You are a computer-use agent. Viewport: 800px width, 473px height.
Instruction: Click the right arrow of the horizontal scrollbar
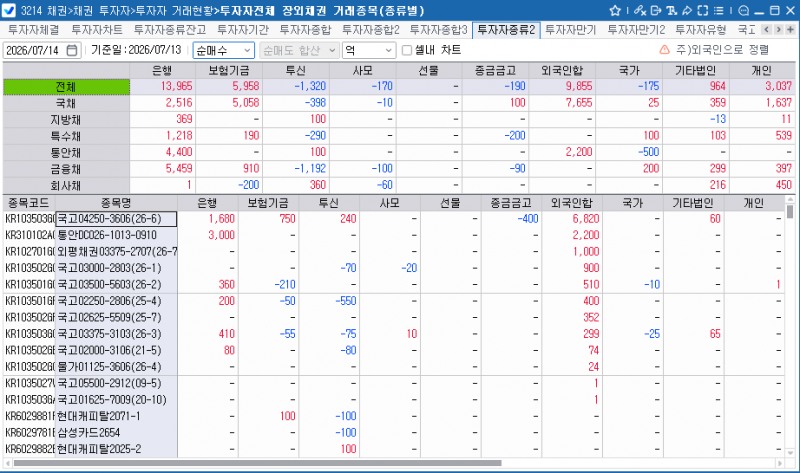click(780, 463)
